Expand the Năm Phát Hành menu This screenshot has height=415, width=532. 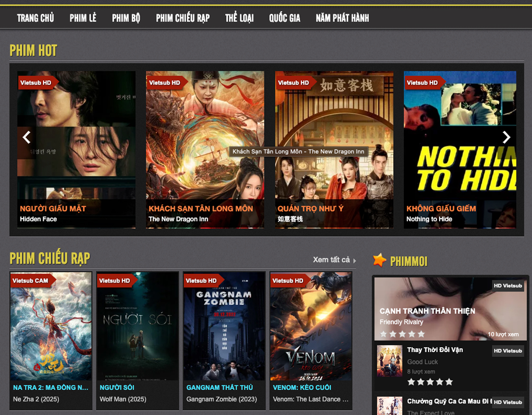coord(342,18)
